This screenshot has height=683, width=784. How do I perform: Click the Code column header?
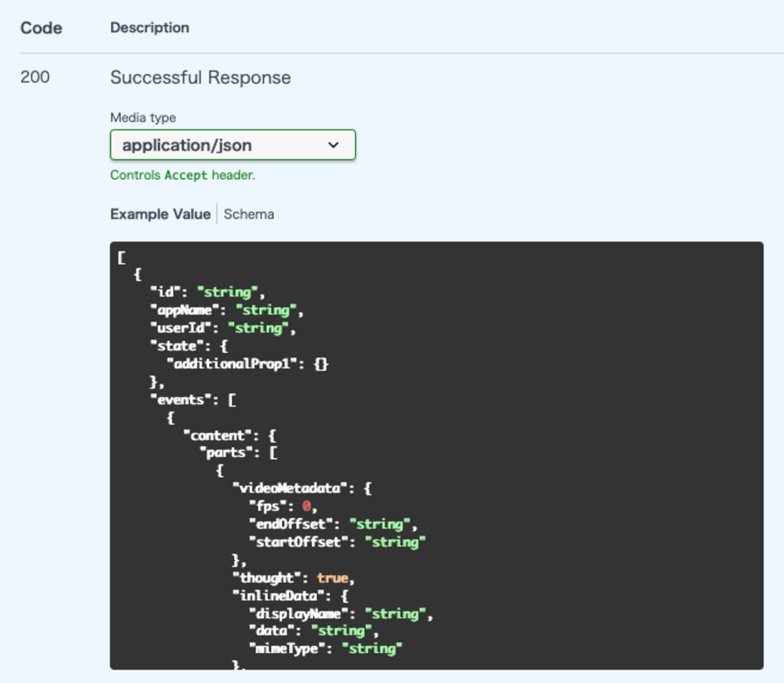coord(41,28)
